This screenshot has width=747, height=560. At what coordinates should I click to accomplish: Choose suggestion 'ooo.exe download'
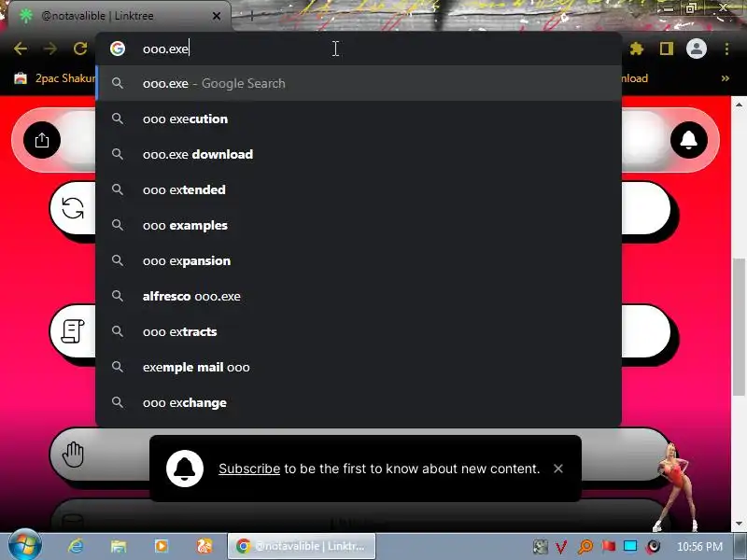click(359, 154)
